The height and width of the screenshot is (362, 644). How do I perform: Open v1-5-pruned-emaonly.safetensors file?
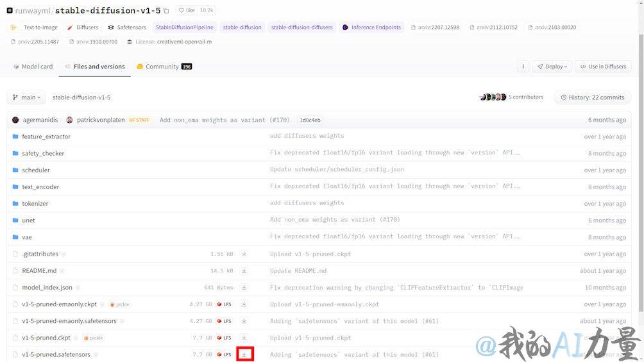coord(69,321)
